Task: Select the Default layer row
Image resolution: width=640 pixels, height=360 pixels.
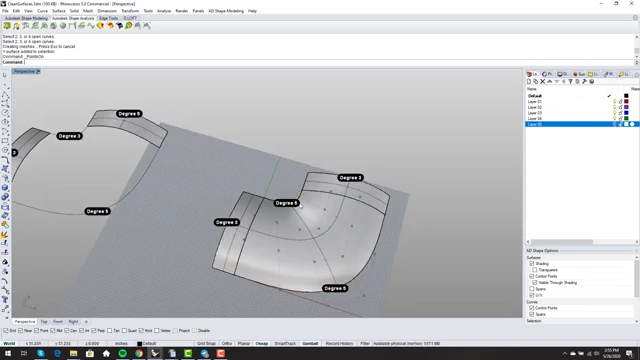Action: pyautogui.click(x=582, y=96)
